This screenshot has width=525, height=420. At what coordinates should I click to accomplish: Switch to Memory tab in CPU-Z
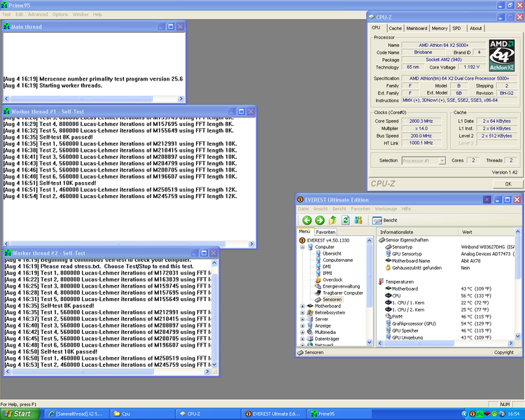coord(440,29)
